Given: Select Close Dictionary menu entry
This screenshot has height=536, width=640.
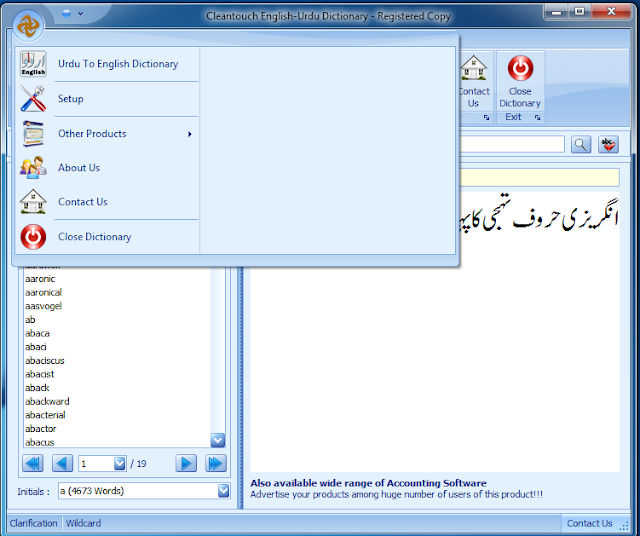Looking at the screenshot, I should 108,237.
